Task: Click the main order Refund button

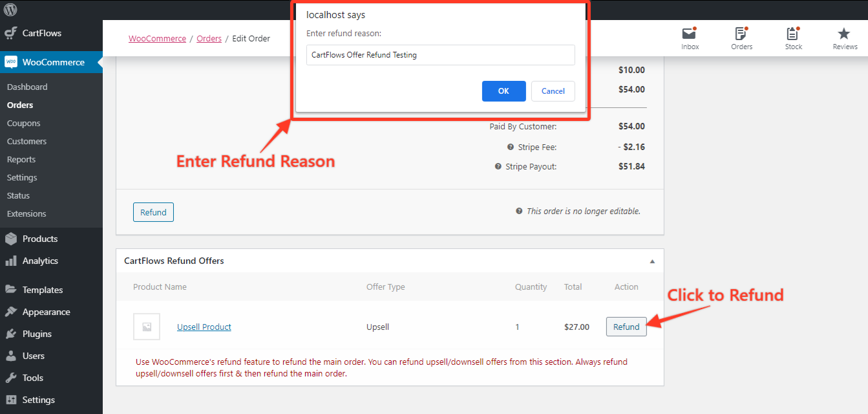Action: click(153, 212)
